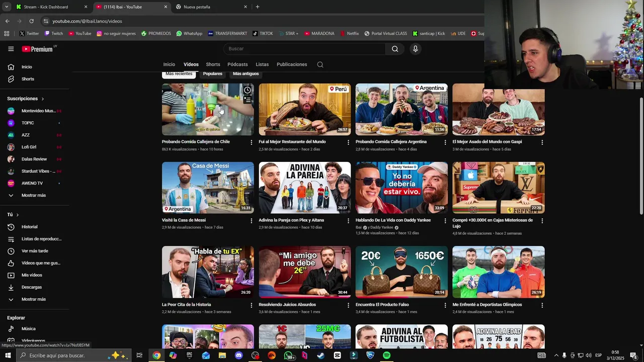Open Resolviendo Juicios Absurdos video title

tap(287, 305)
